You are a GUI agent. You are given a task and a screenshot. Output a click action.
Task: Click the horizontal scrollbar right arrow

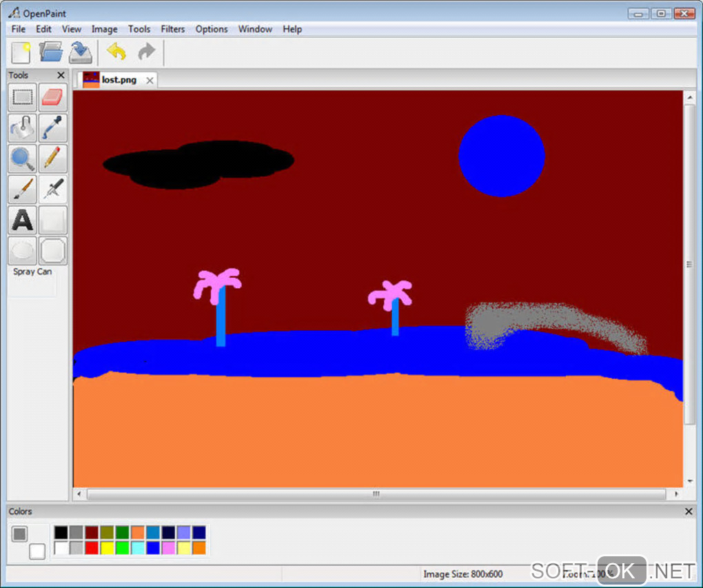pyautogui.click(x=676, y=494)
